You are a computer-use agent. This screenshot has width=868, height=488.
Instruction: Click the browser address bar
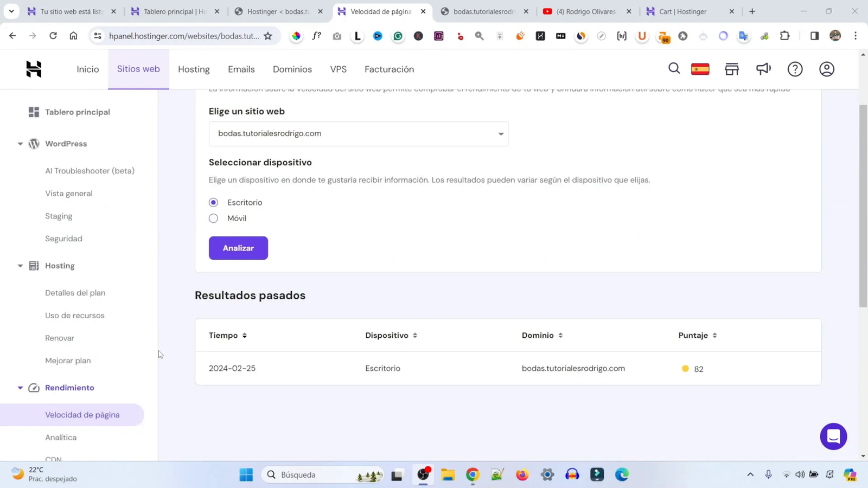pyautogui.click(x=184, y=36)
